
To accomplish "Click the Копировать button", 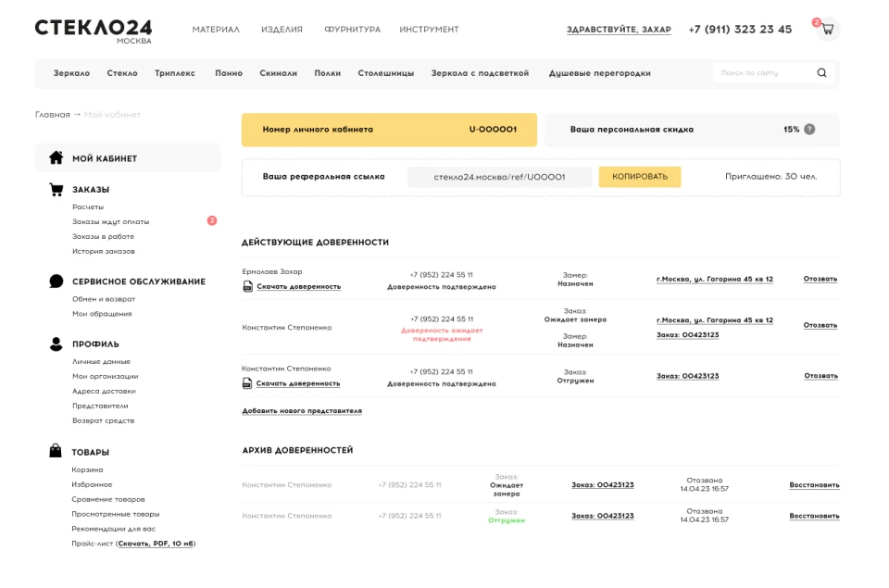I will [x=640, y=176].
